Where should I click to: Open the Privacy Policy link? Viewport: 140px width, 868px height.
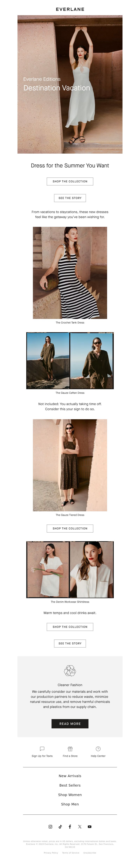click(51, 853)
